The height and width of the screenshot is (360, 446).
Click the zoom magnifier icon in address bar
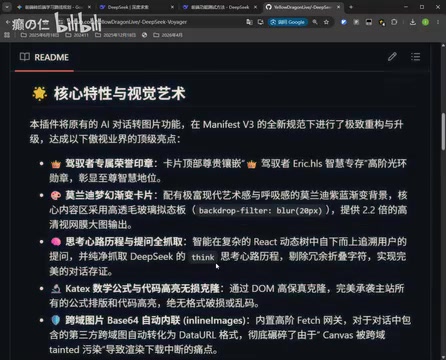(x=315, y=22)
